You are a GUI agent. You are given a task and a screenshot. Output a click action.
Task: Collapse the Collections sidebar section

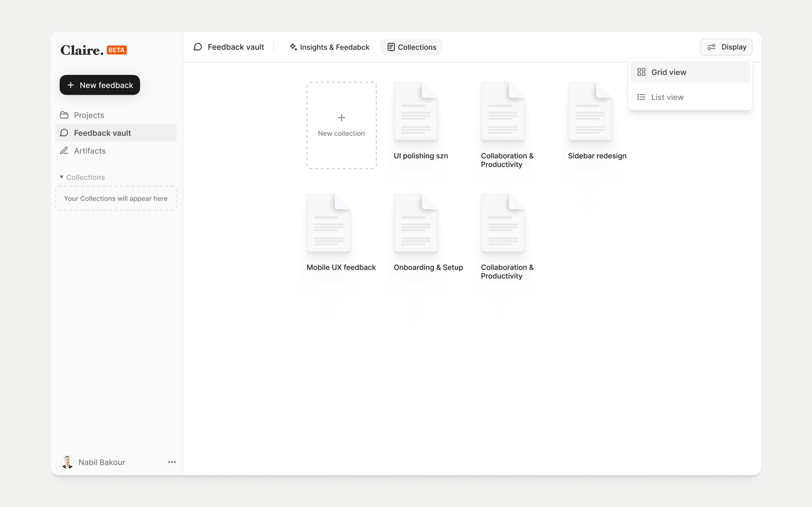point(82,177)
